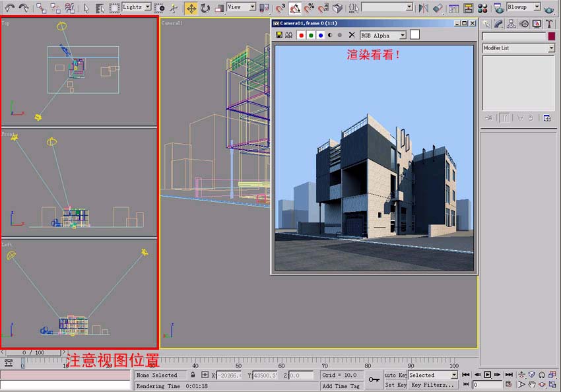The width and height of the screenshot is (561, 392).
Task: Click the Quick Render teapot icon
Action: tap(549, 8)
